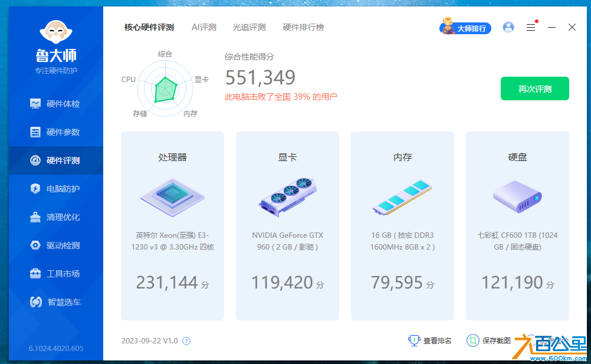Click the Xeon E3-1230 v3 processor description
Viewport: 591px width, 364px height.
172,241
